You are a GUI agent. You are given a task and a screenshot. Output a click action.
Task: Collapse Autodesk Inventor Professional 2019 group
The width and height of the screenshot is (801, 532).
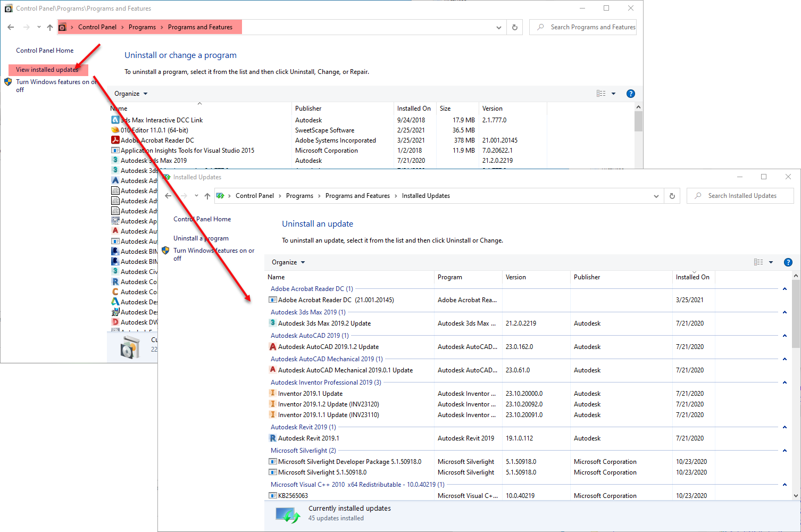785,383
